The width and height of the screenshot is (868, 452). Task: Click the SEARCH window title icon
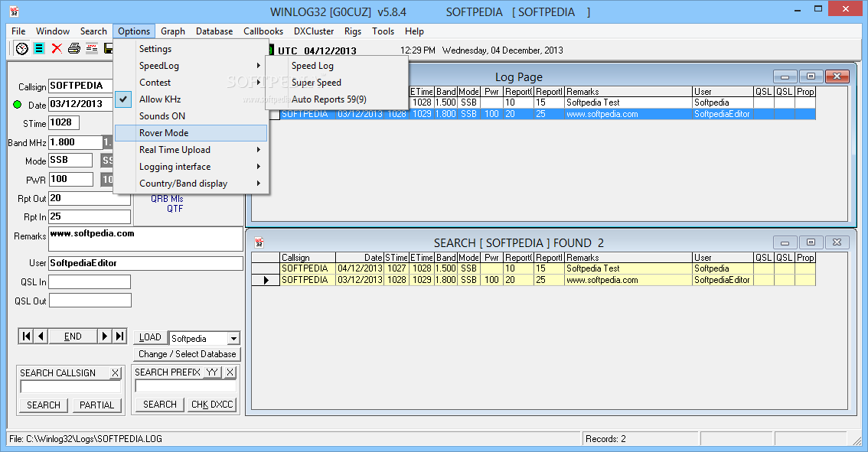pyautogui.click(x=259, y=242)
